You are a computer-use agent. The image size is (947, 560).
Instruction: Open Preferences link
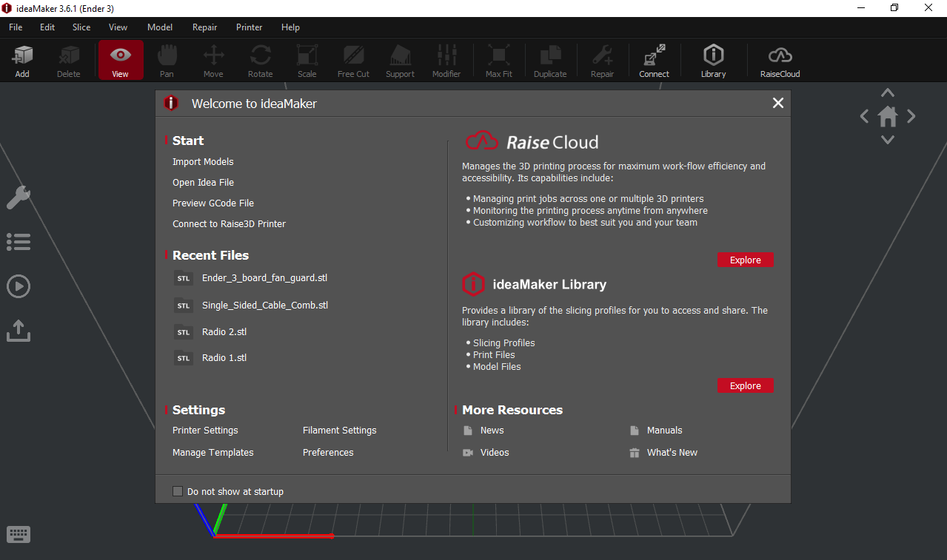point(328,452)
